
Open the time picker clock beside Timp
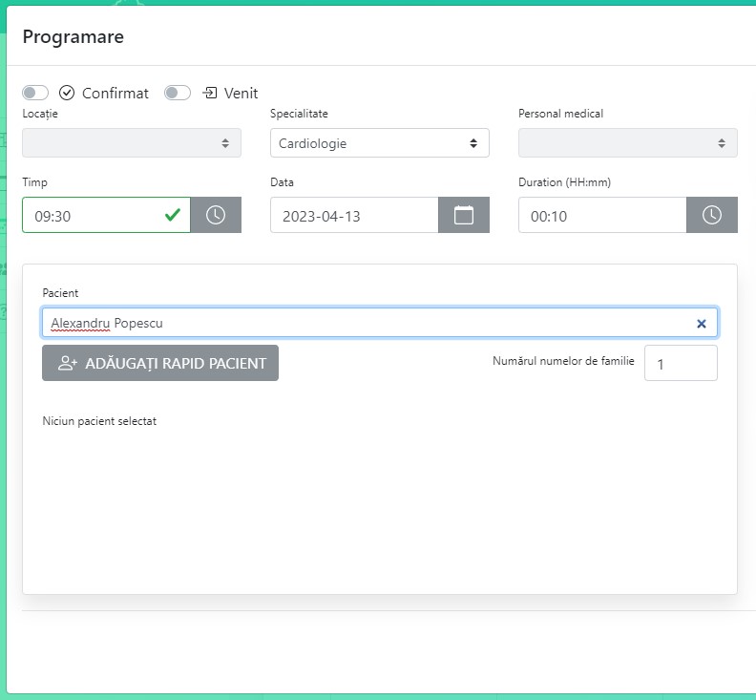pos(216,215)
